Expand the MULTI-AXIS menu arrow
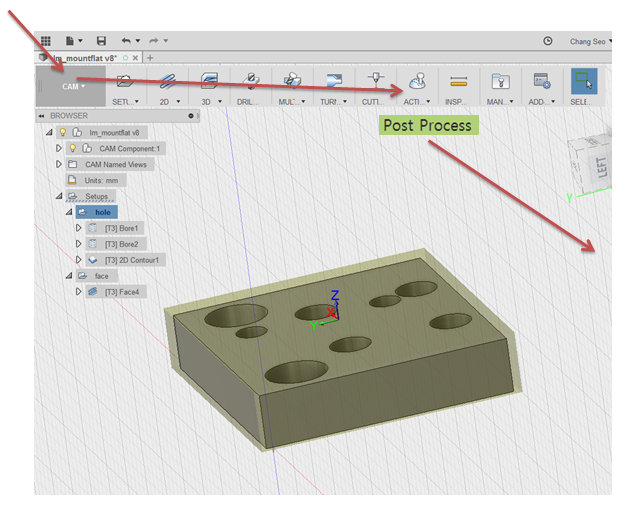The width and height of the screenshot is (633, 516). (x=303, y=101)
